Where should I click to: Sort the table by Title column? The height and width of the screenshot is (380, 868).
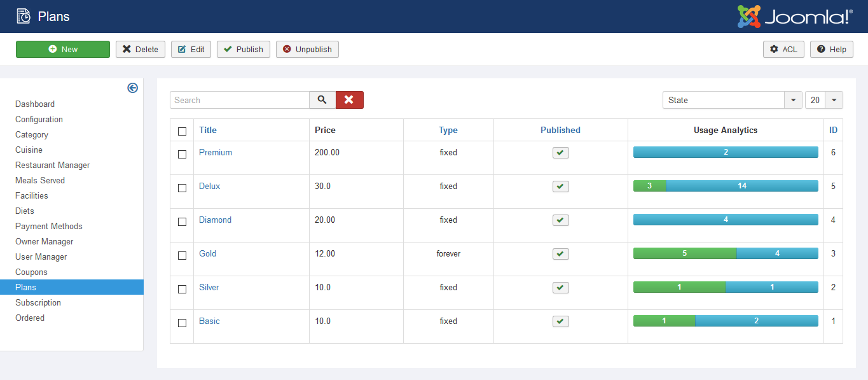[208, 130]
